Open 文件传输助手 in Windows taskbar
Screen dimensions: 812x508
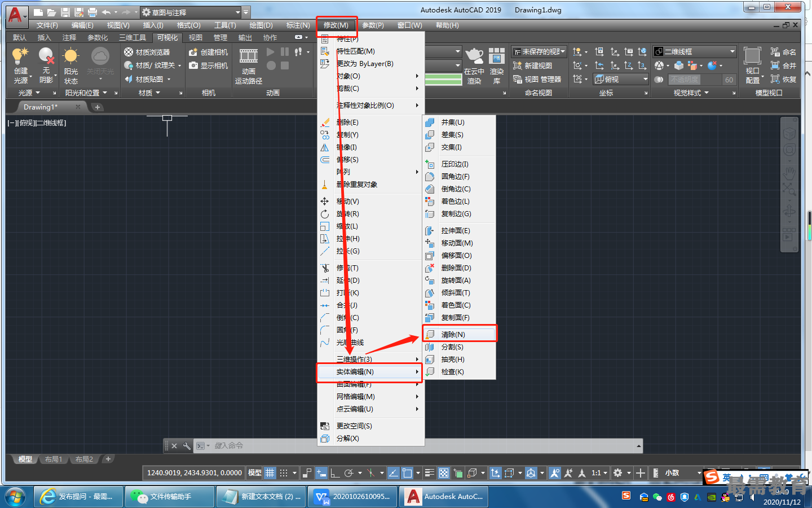pyautogui.click(x=169, y=497)
